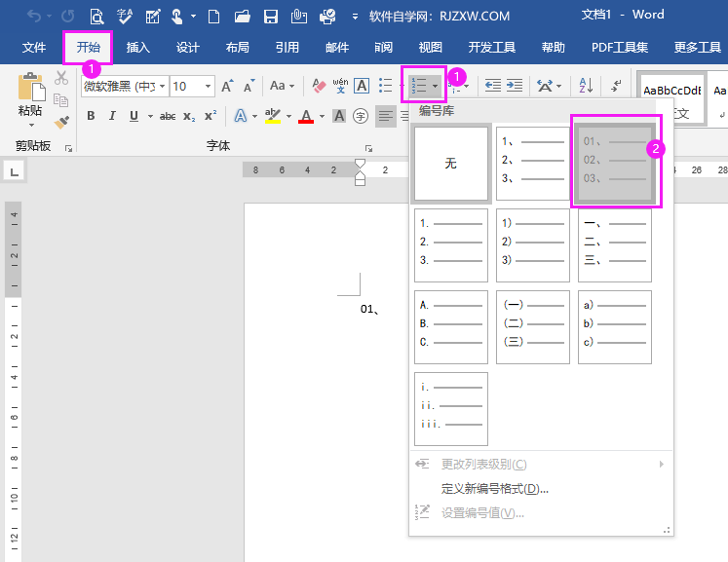Click the bullet list icon
Image resolution: width=728 pixels, height=562 pixels.
385,86
